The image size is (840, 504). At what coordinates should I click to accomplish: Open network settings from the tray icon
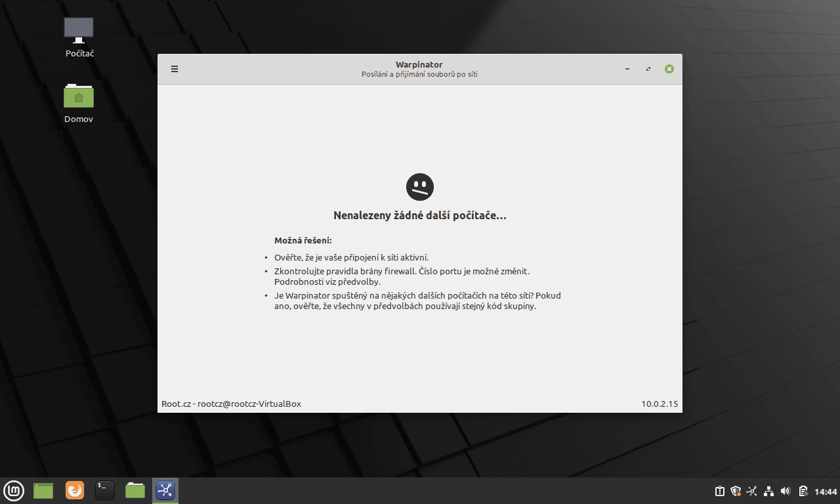coord(768,490)
